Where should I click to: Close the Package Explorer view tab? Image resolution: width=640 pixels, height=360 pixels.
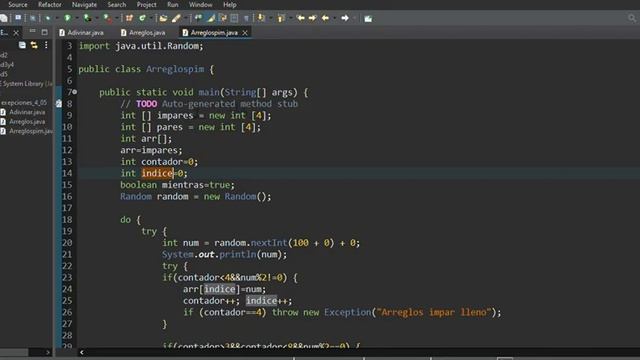coord(16,33)
